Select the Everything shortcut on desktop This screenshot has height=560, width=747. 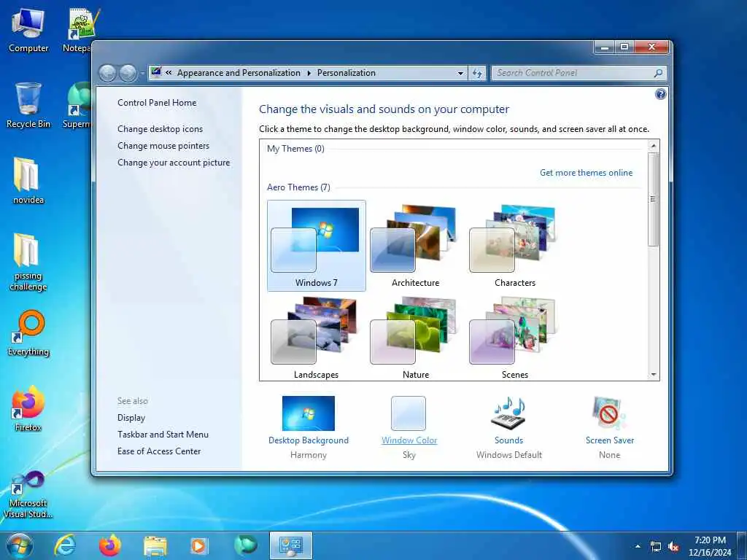click(x=28, y=333)
